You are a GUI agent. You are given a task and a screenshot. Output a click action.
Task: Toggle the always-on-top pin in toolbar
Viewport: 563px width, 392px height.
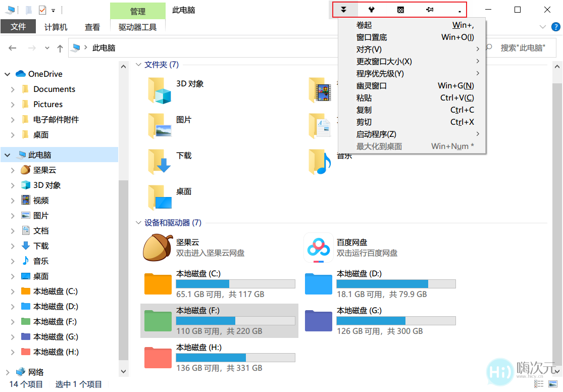pos(430,10)
